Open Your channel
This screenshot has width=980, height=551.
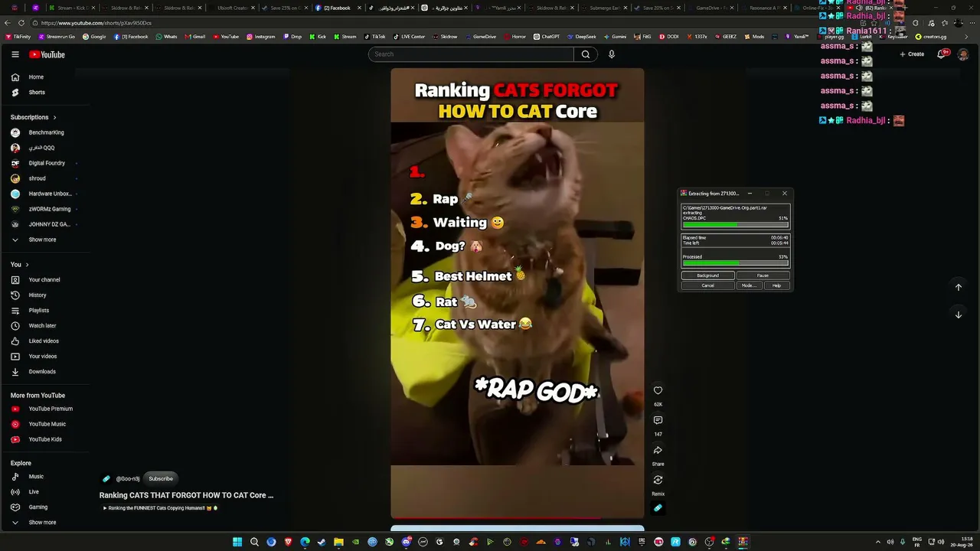click(44, 280)
